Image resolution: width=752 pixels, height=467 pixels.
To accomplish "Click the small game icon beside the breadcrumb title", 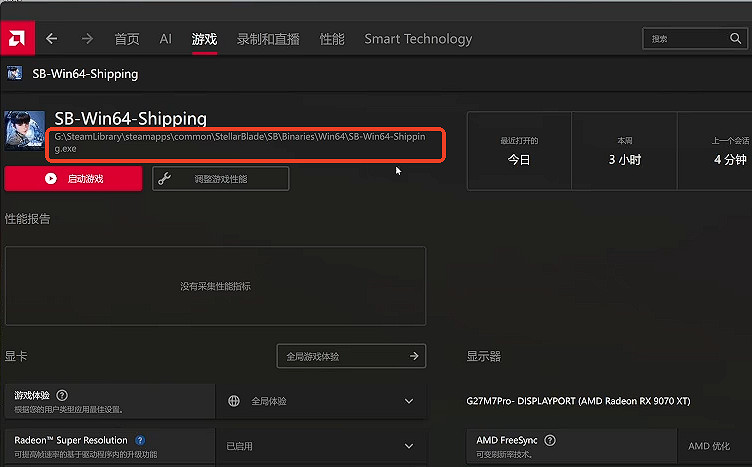I will [x=14, y=73].
